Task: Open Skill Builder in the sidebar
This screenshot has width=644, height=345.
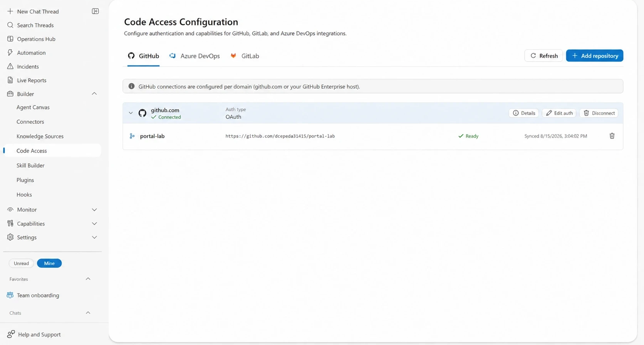Action: (x=30, y=165)
